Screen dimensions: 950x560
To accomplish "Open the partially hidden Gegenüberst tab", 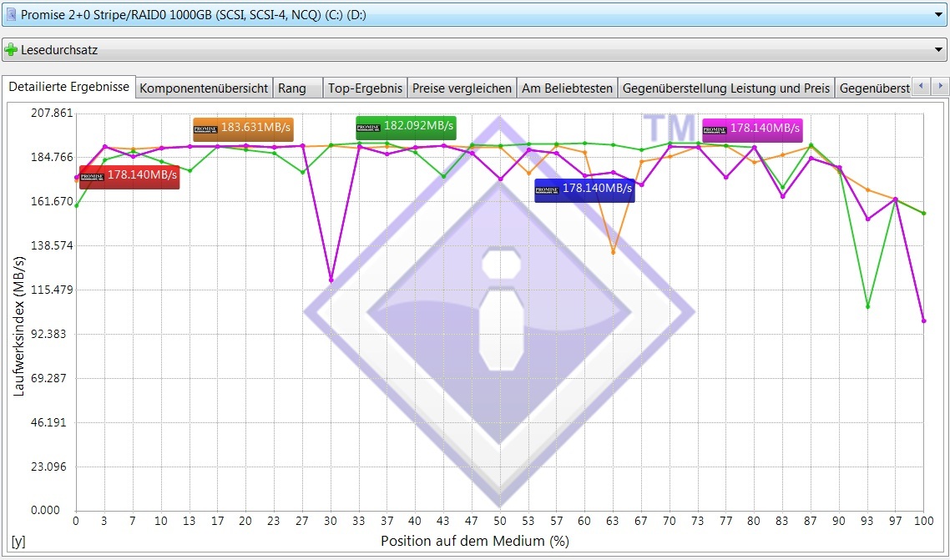I will 873,88.
